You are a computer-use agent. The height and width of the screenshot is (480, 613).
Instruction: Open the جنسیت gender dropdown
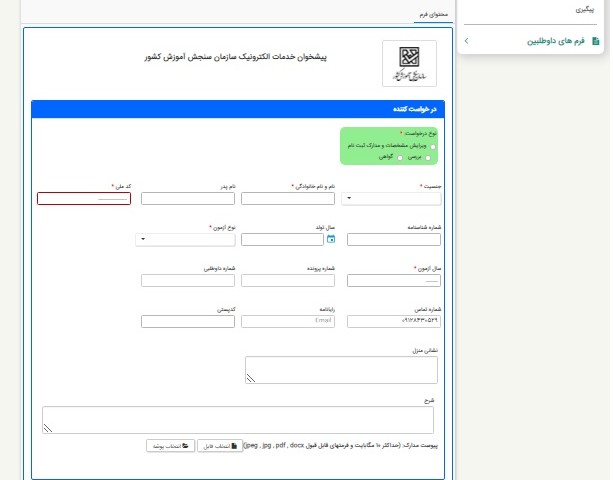pos(393,198)
